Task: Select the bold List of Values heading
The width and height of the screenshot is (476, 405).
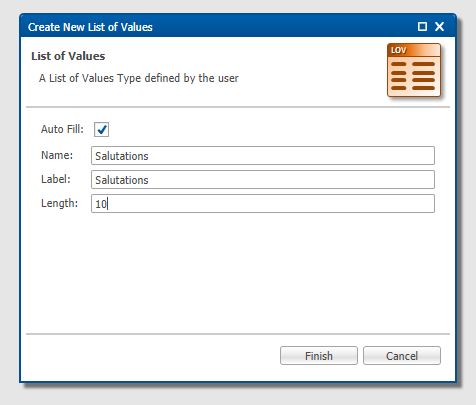Action: (68, 56)
